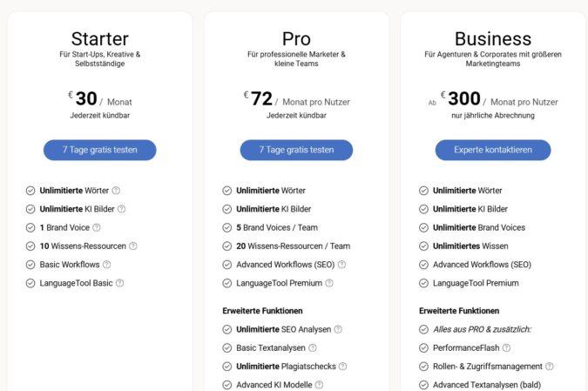588x391 pixels.
Task: Show info for Pro LanguageTool Premium
Action: [x=328, y=283]
